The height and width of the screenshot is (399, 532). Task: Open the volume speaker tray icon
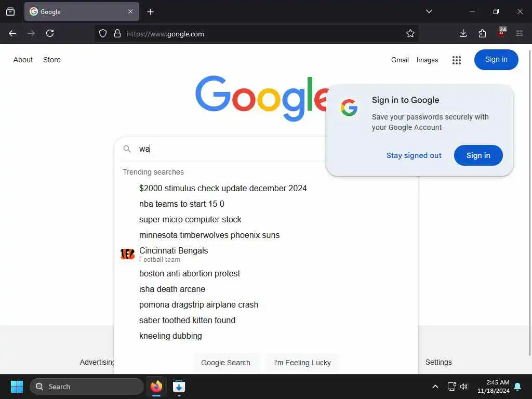(x=464, y=387)
